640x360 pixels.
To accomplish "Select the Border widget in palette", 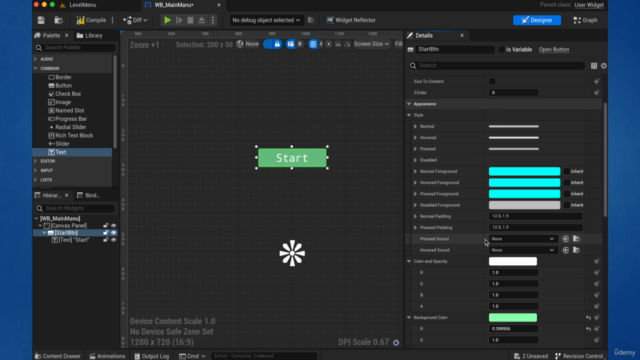I will 60,77.
